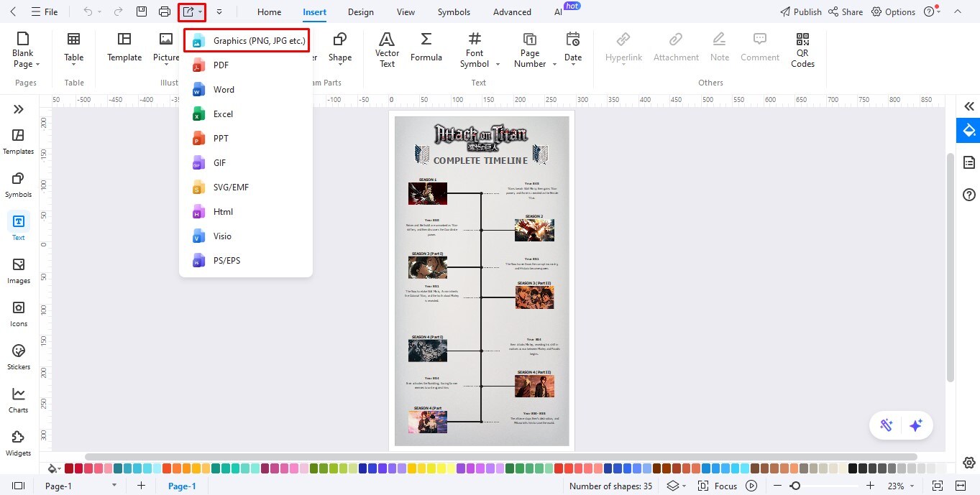Click the Redo arrow icon
The width and height of the screenshot is (980, 495).
(118, 11)
